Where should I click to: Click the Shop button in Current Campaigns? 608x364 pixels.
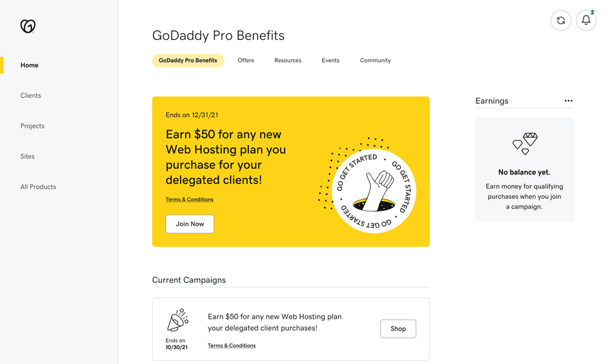(x=398, y=329)
